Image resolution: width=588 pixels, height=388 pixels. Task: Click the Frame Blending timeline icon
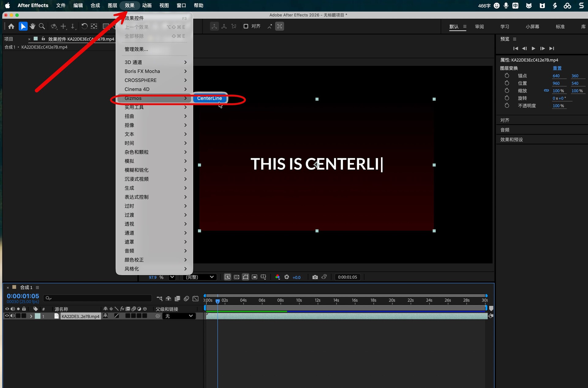[x=177, y=299]
